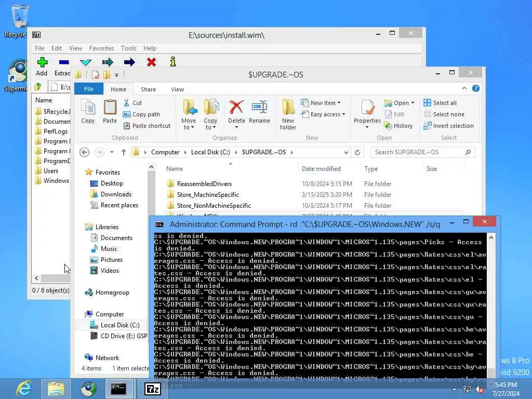Click the Copy green arrow icon in 7-Zip
Viewport: 532px width, 399px height.
pos(108,62)
